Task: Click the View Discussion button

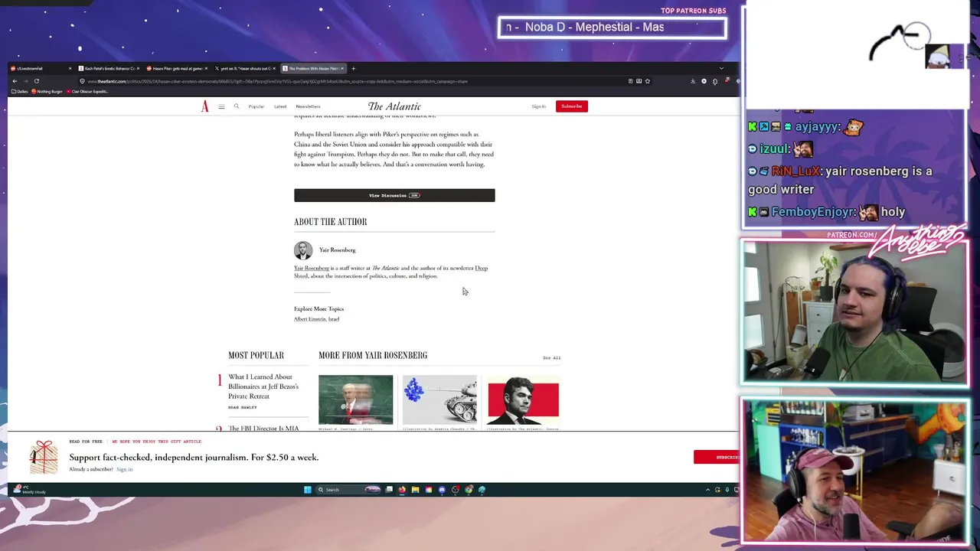Action: 394,195
